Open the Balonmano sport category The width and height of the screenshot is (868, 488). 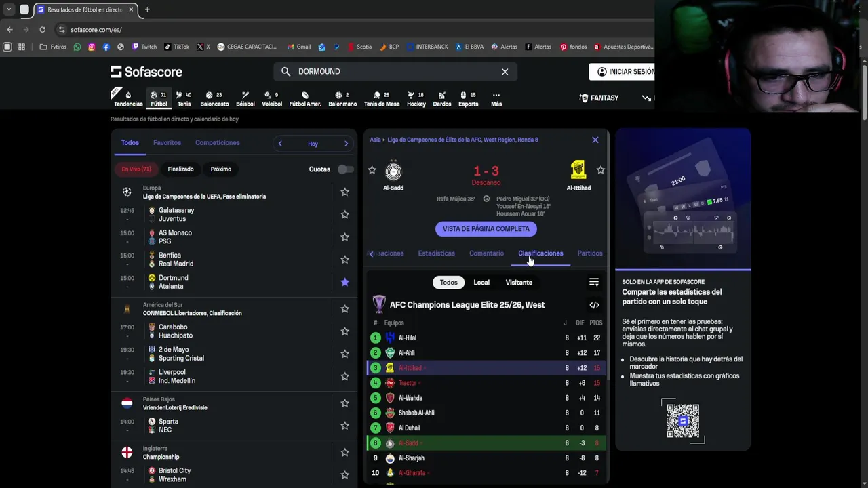click(x=342, y=99)
